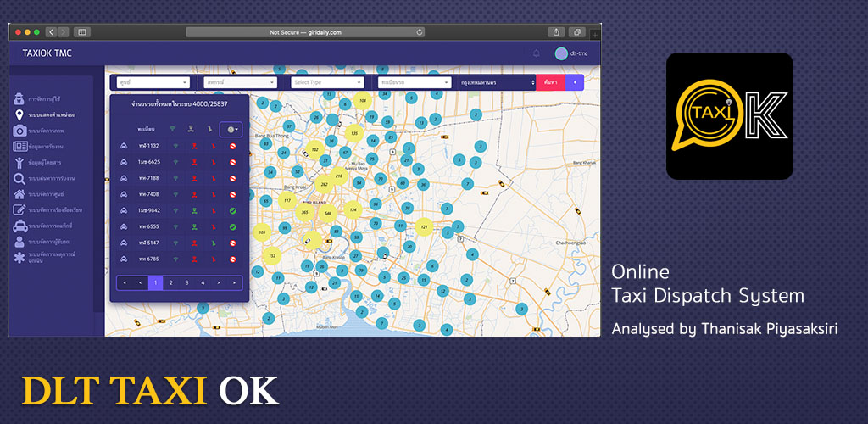Screen dimensions: 868x424
Task: Click the yellow 124 cluster on the map
Action: 353,209
